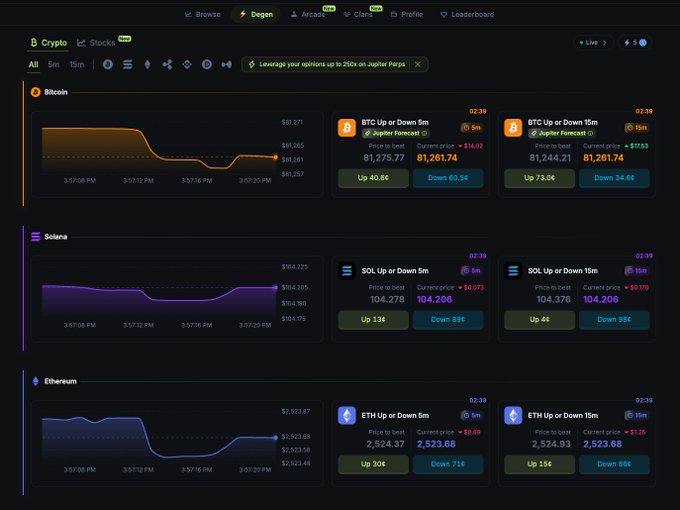The height and width of the screenshot is (510, 680).
Task: Bet Down 60.5¢ on BTC 5m
Action: click(x=448, y=178)
